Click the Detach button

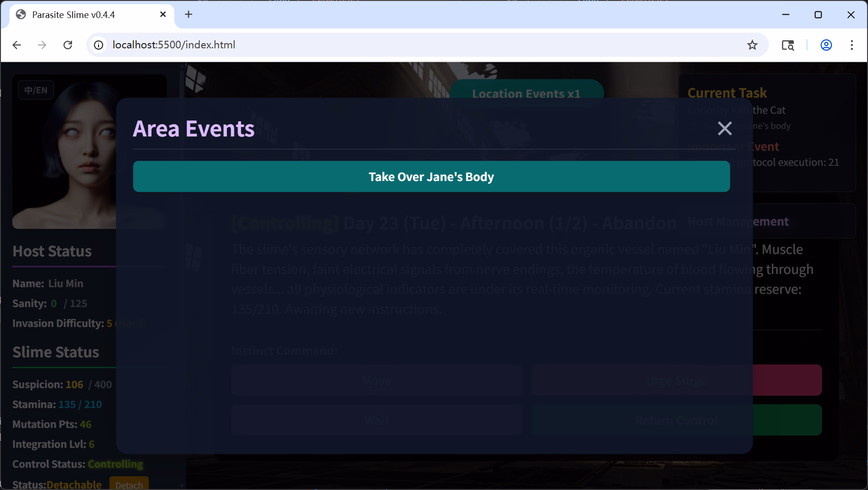[x=129, y=484]
